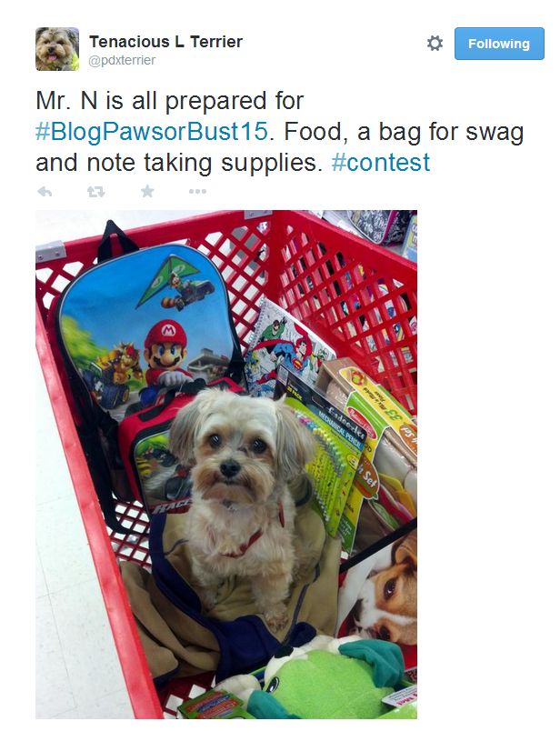Open the #contest hashtag
Image resolution: width=560 pixels, height=741 pixels.
point(380,163)
